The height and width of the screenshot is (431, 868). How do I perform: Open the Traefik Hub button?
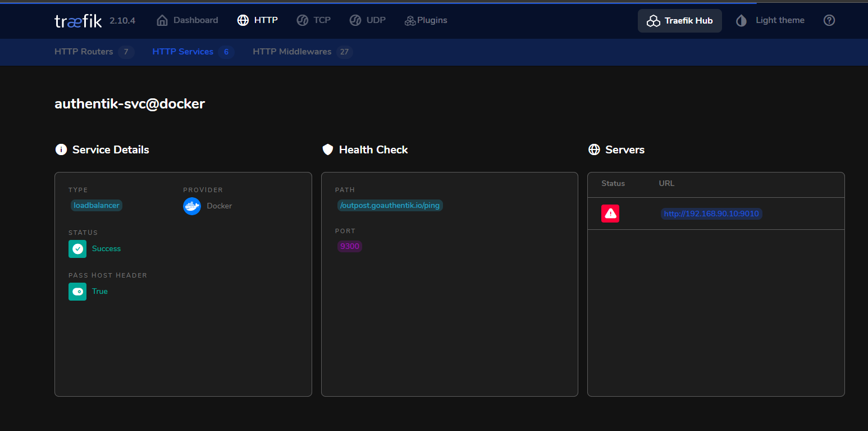[680, 20]
